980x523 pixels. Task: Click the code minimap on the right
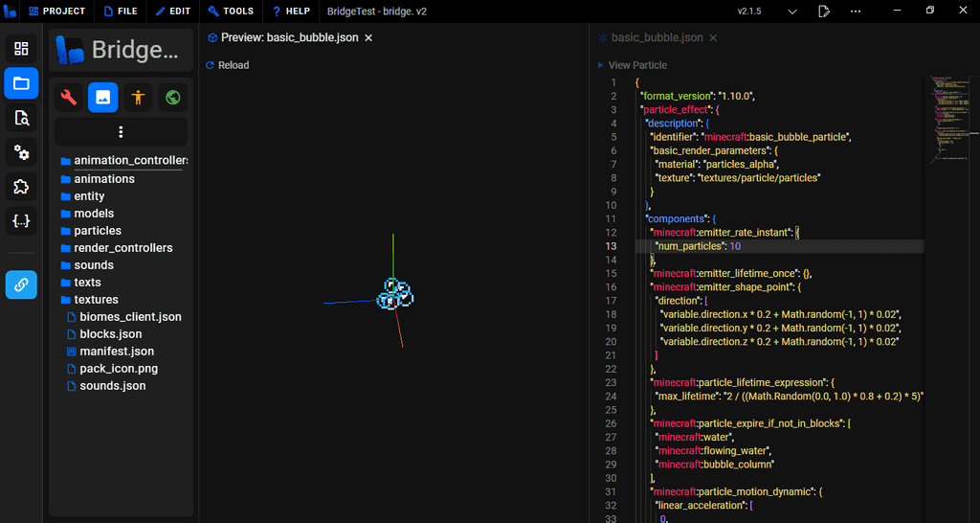[951, 115]
